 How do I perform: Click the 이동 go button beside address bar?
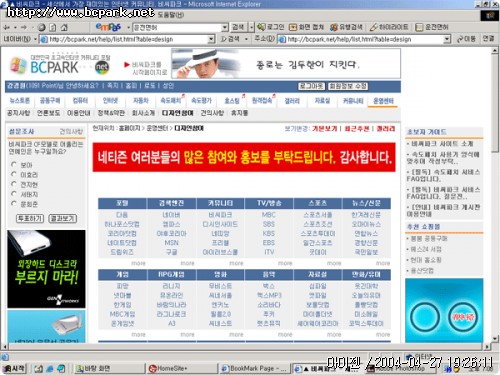click(466, 39)
